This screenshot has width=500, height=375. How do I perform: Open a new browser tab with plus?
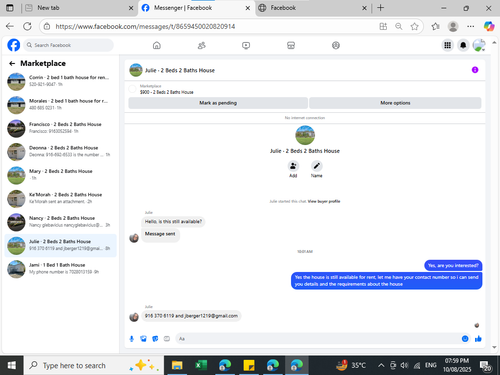point(380,8)
